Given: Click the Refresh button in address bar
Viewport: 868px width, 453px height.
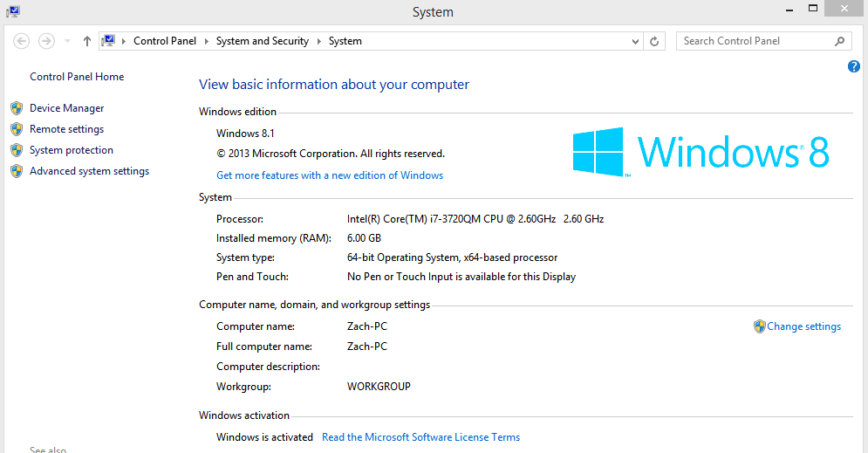Looking at the screenshot, I should point(656,41).
